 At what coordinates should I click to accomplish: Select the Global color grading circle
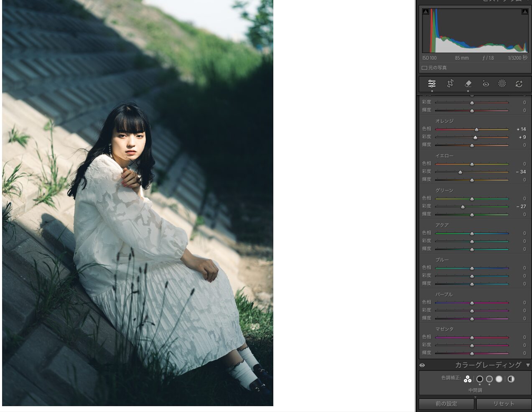click(x=511, y=379)
